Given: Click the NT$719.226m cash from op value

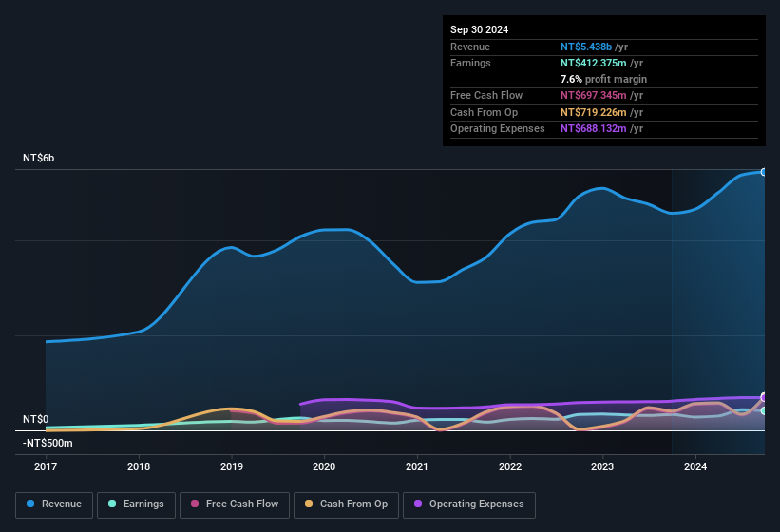Looking at the screenshot, I should 594,112.
